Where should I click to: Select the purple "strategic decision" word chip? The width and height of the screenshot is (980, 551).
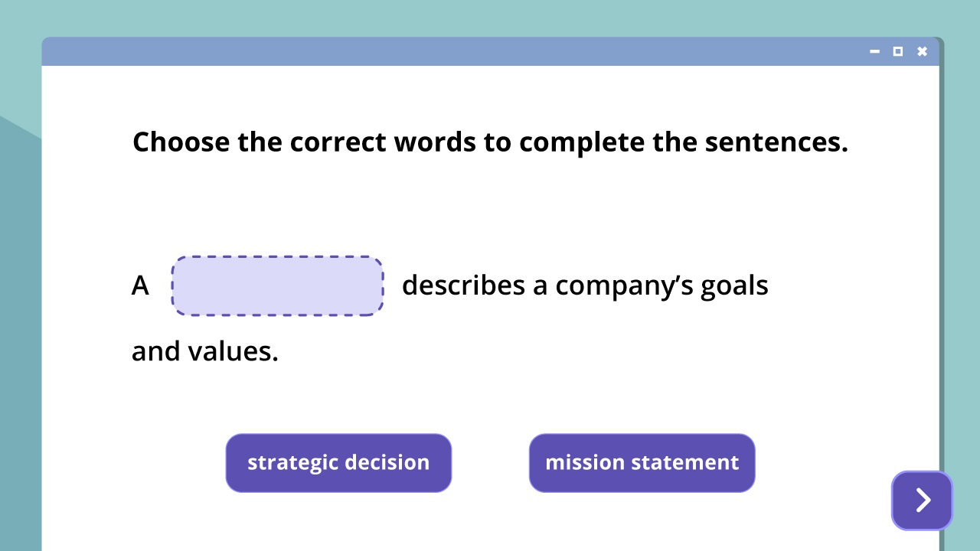[x=338, y=463]
